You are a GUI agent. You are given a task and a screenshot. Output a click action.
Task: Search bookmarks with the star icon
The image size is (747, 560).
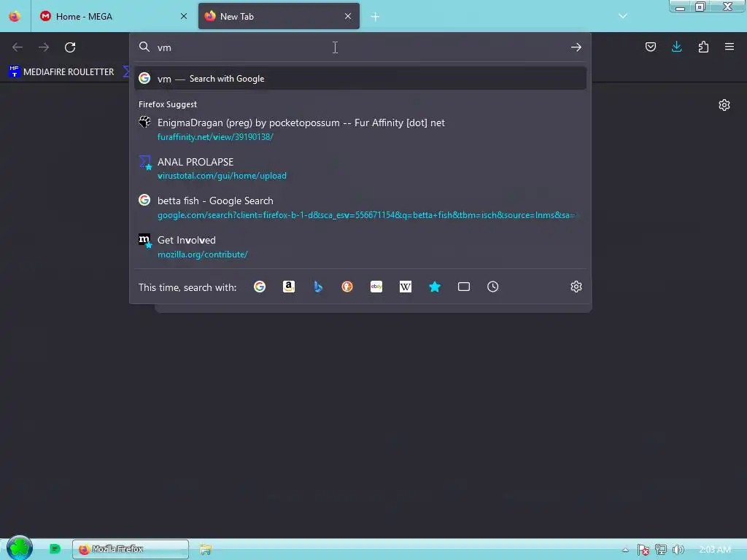click(435, 287)
